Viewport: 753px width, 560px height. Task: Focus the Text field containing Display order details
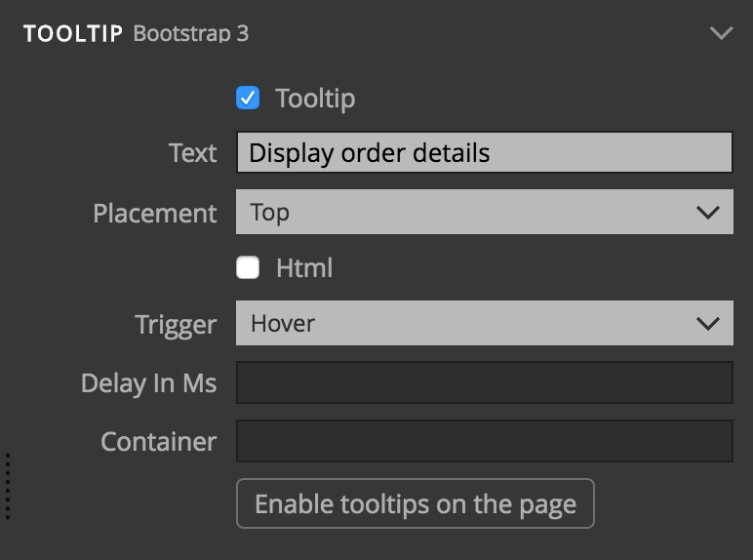click(x=484, y=152)
